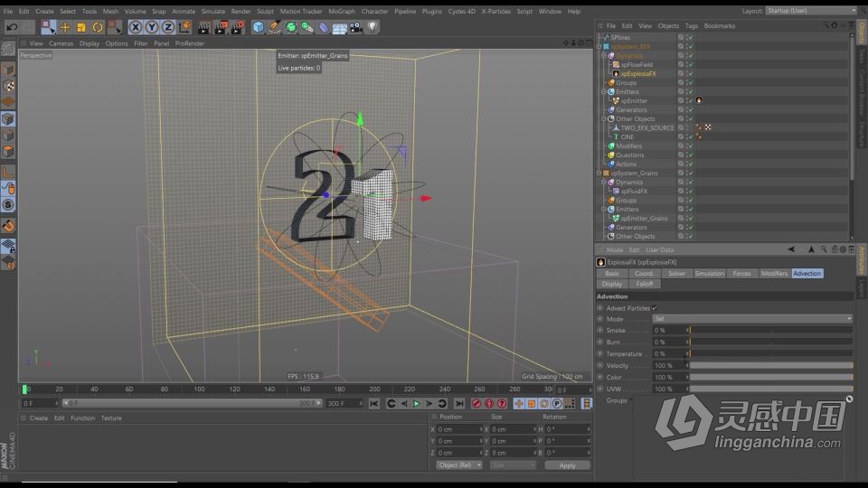Screen dimensions: 868x488
Task: Toggle Advect Particles checkbox
Action: pyautogui.click(x=655, y=308)
